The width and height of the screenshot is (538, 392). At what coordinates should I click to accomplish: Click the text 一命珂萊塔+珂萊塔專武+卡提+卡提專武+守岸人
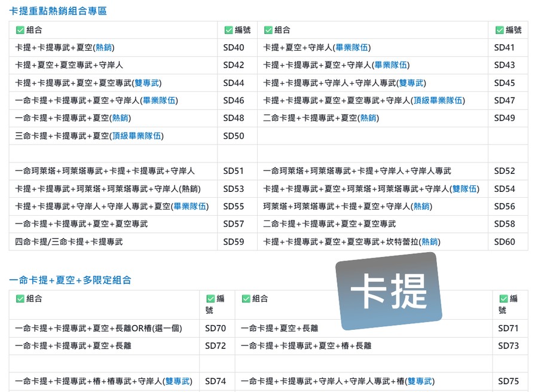coord(105,171)
